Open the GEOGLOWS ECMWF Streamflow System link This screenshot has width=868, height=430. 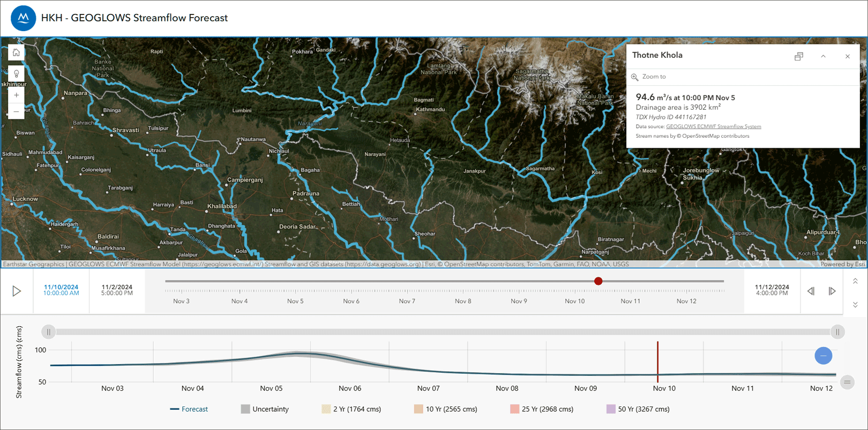point(713,127)
